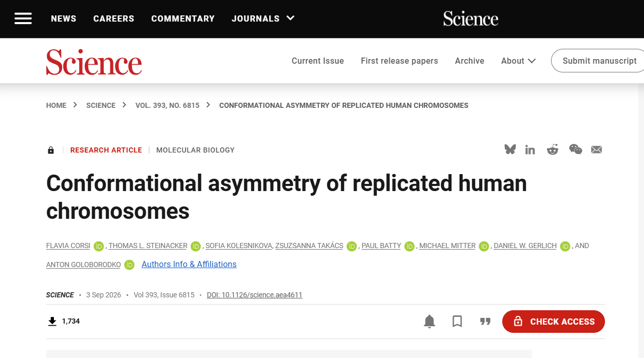Image resolution: width=644 pixels, height=358 pixels.
Task: Share article via WeChat
Action: coord(576,149)
